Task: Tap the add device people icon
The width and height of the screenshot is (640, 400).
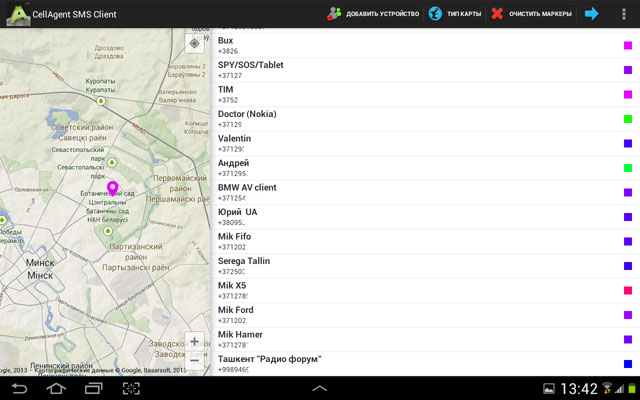Action: [x=334, y=14]
